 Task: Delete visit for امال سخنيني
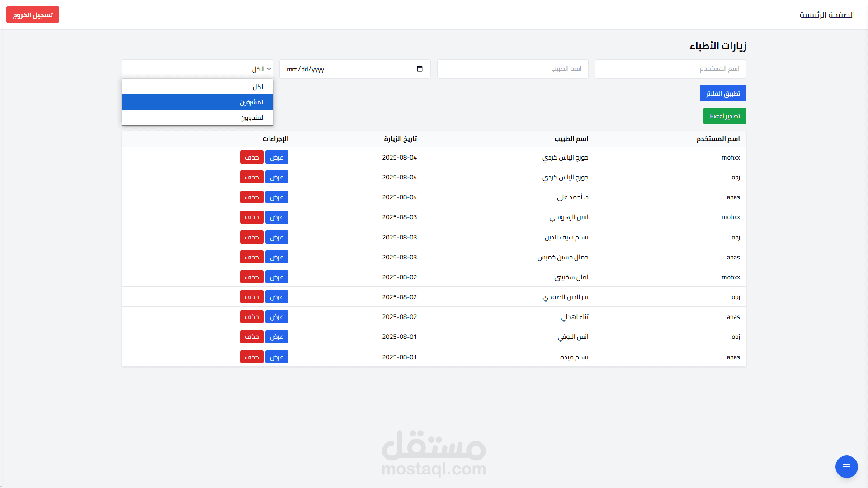(x=252, y=277)
